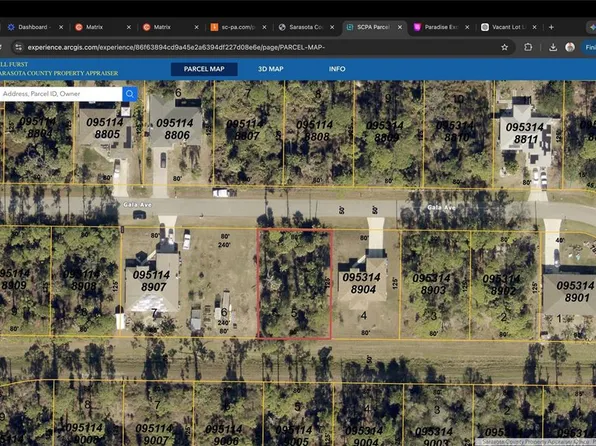This screenshot has height=446, width=596.
Task: Close the SCPA Parcel tab
Action: pyautogui.click(x=399, y=27)
